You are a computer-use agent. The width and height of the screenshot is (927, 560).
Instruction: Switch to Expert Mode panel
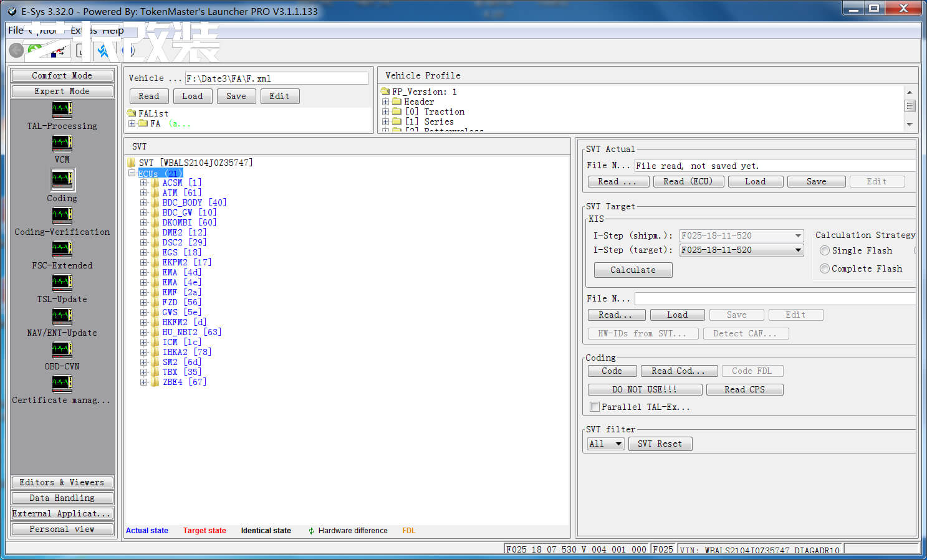point(62,92)
